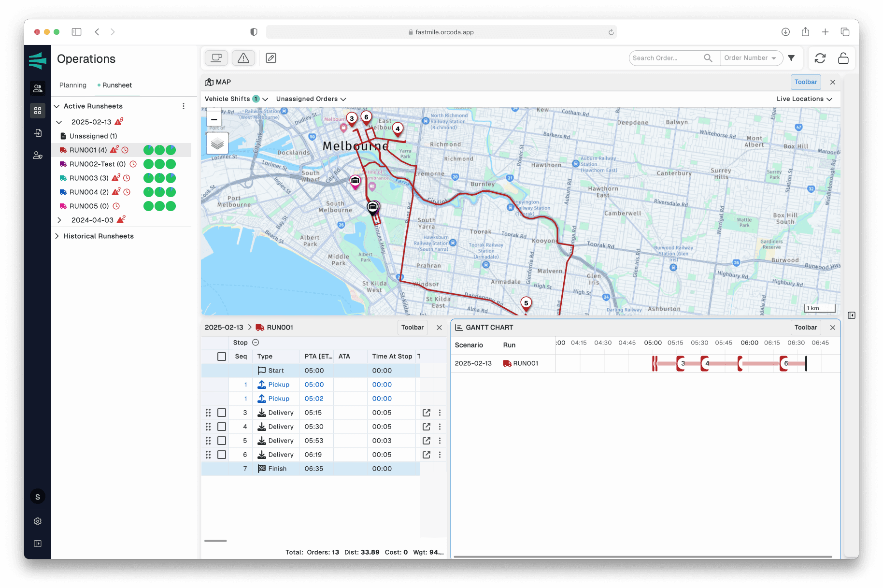Open the map layers selector icon

pyautogui.click(x=217, y=143)
